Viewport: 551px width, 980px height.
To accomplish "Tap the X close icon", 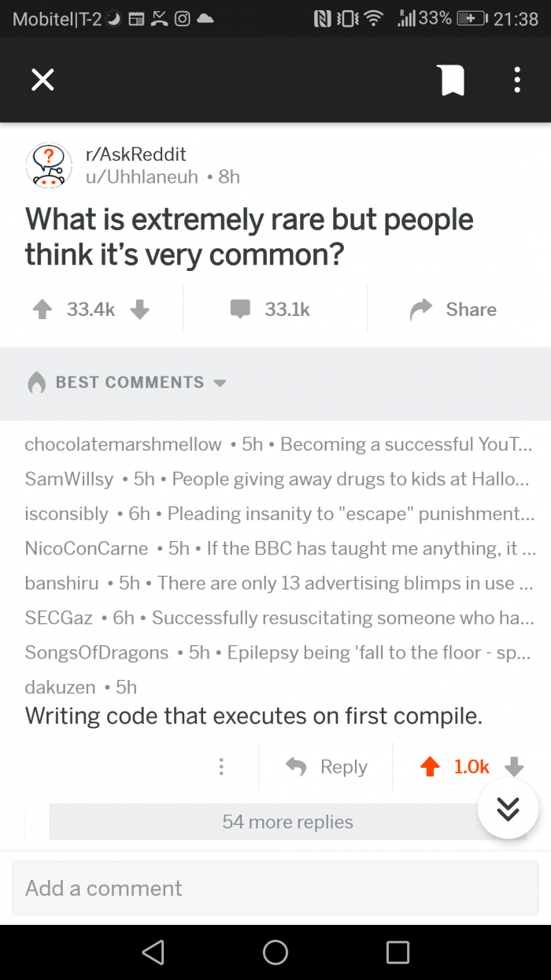I will [43, 80].
